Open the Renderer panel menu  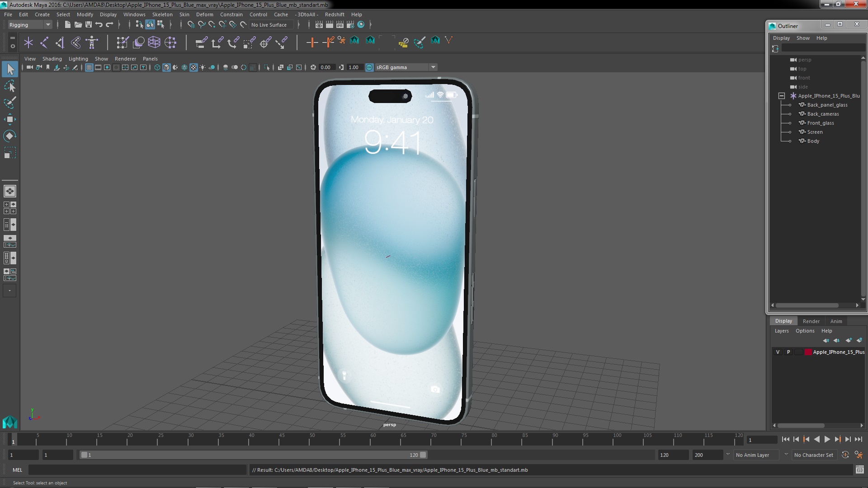point(125,59)
